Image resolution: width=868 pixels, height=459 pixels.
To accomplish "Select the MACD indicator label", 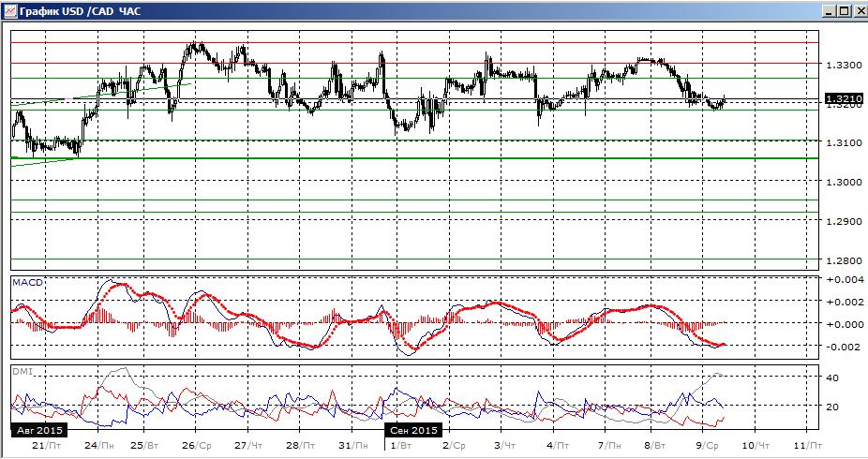I will tap(27, 283).
